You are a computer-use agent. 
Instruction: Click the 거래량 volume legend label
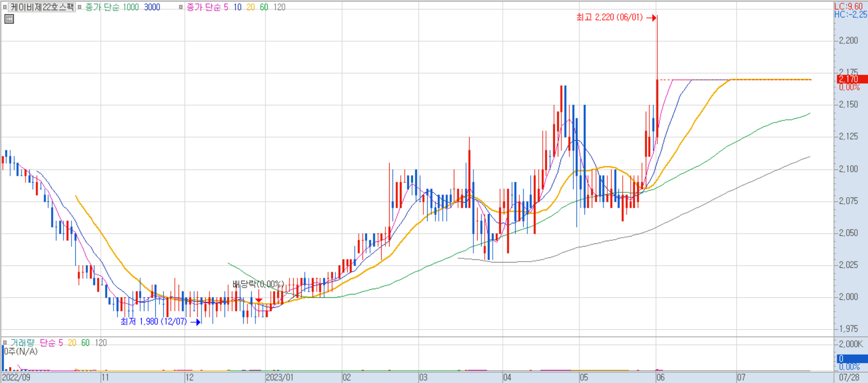click(x=22, y=343)
